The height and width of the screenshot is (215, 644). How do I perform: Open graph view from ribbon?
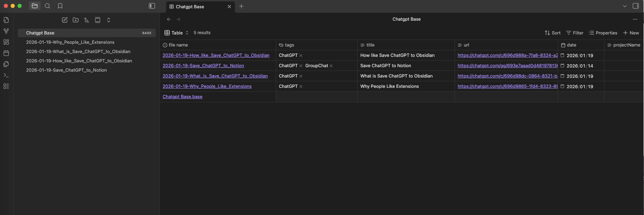[6, 31]
